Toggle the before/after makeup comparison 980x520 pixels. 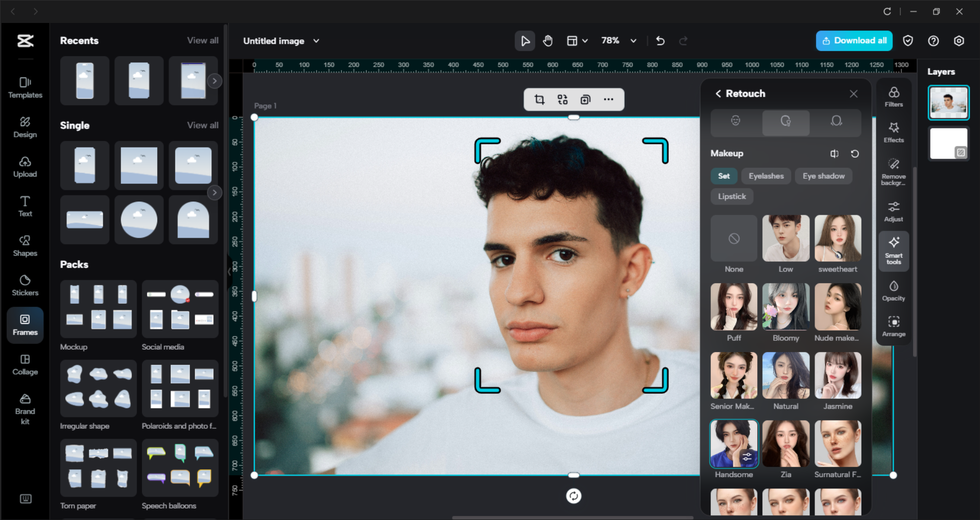click(834, 153)
